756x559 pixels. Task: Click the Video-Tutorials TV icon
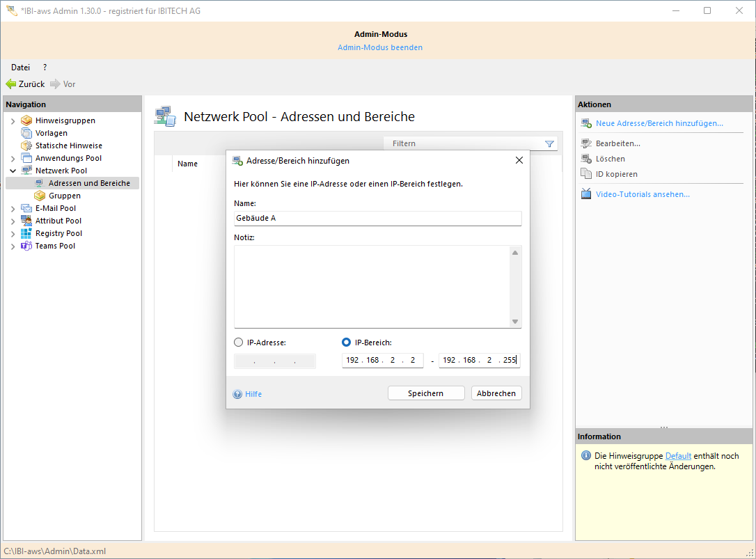[x=586, y=194]
